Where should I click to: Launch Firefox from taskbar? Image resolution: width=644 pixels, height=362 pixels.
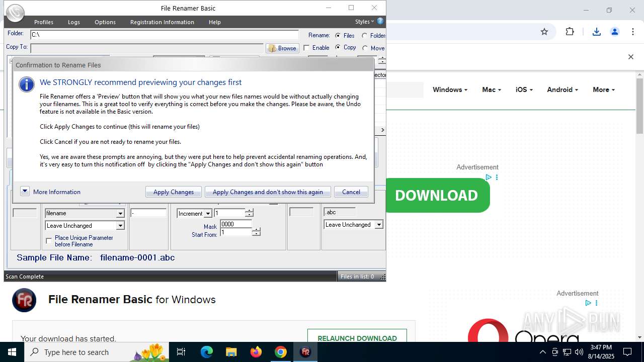click(x=256, y=352)
